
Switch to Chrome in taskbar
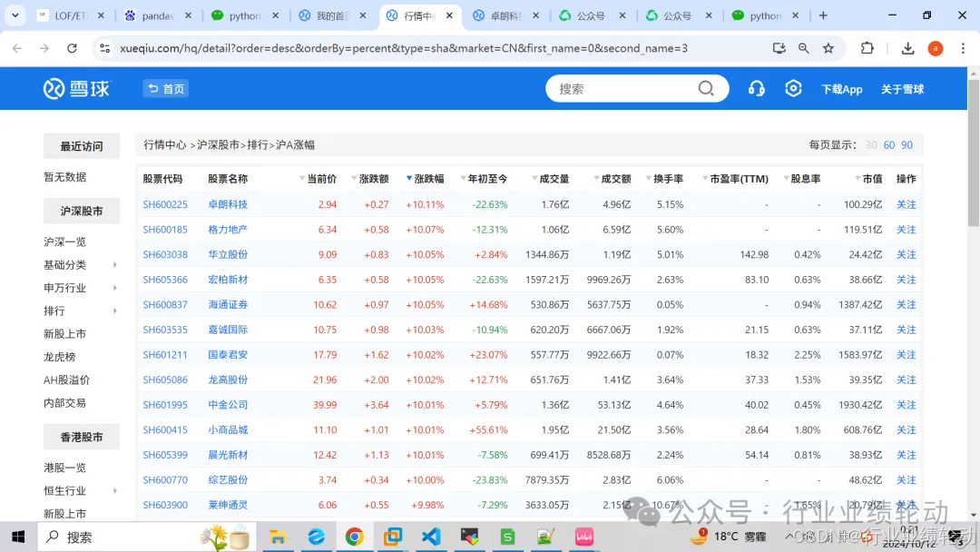coord(355,537)
